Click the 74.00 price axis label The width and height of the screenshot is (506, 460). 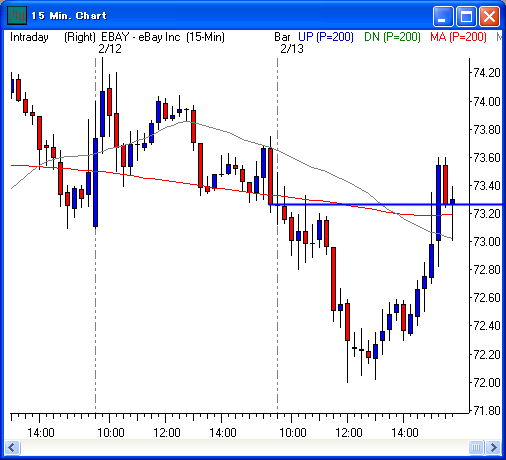[x=487, y=101]
